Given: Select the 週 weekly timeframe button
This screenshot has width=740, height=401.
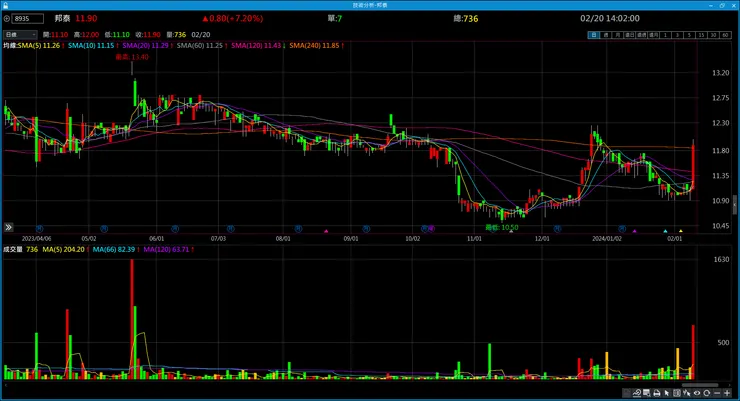Looking at the screenshot, I should (606, 35).
